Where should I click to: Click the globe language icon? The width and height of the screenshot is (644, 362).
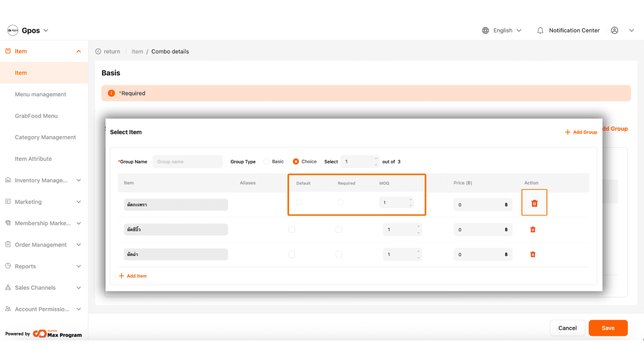point(485,31)
